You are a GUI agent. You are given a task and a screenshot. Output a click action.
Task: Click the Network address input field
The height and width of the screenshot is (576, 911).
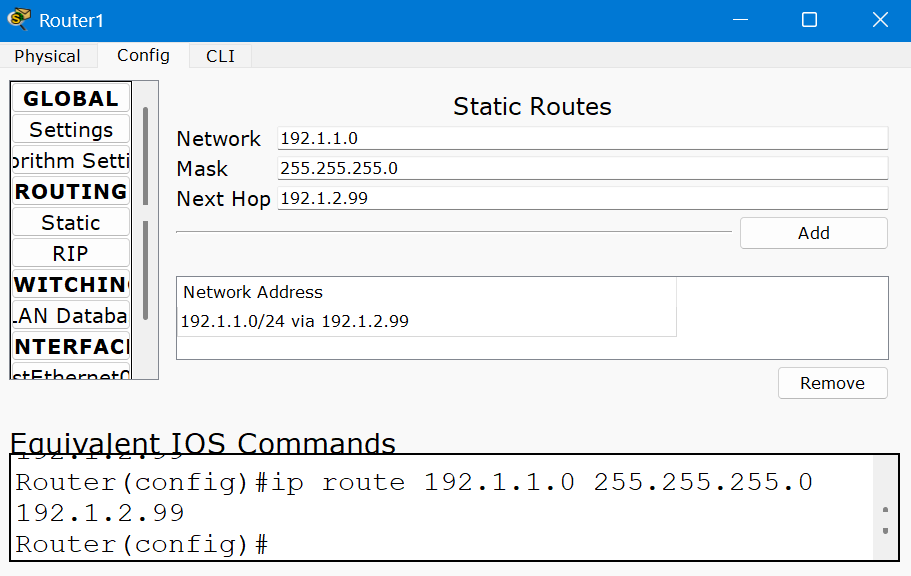pyautogui.click(x=582, y=138)
